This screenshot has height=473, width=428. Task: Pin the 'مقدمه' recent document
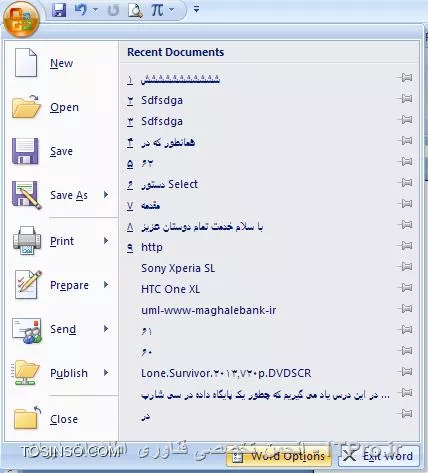point(406,204)
